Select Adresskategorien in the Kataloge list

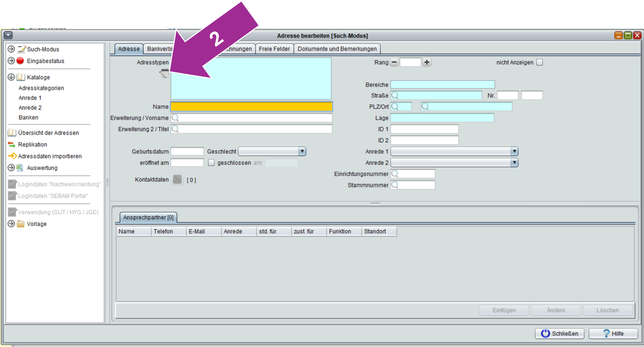click(x=41, y=88)
